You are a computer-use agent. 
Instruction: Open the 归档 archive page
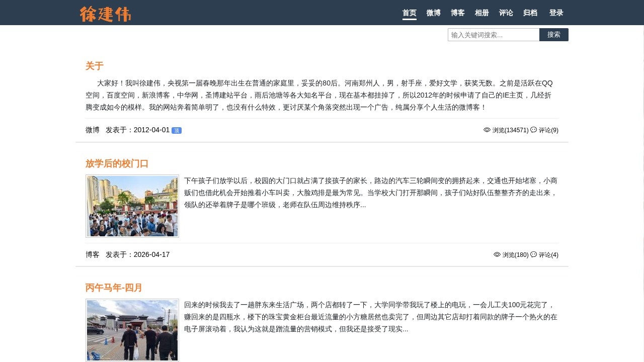coord(530,13)
